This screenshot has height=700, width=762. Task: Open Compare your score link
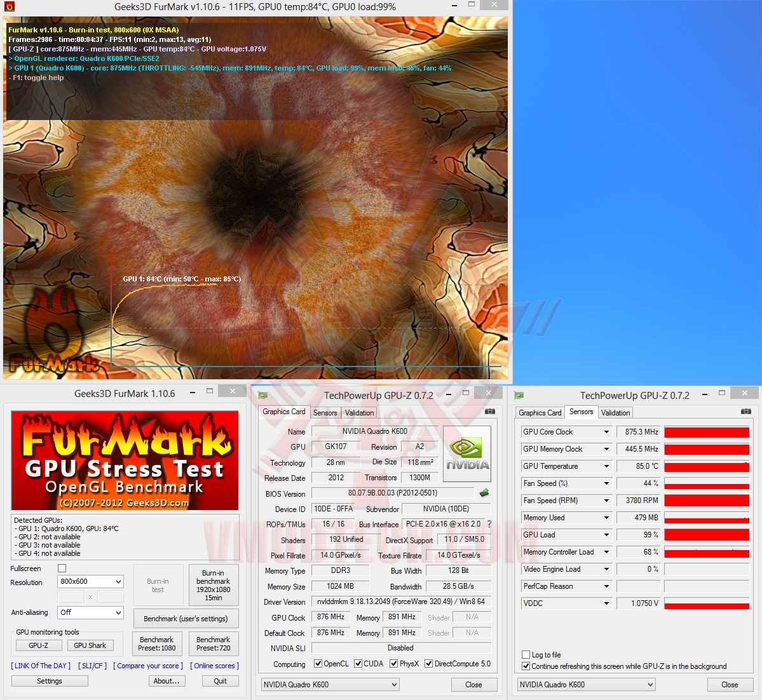[148, 666]
